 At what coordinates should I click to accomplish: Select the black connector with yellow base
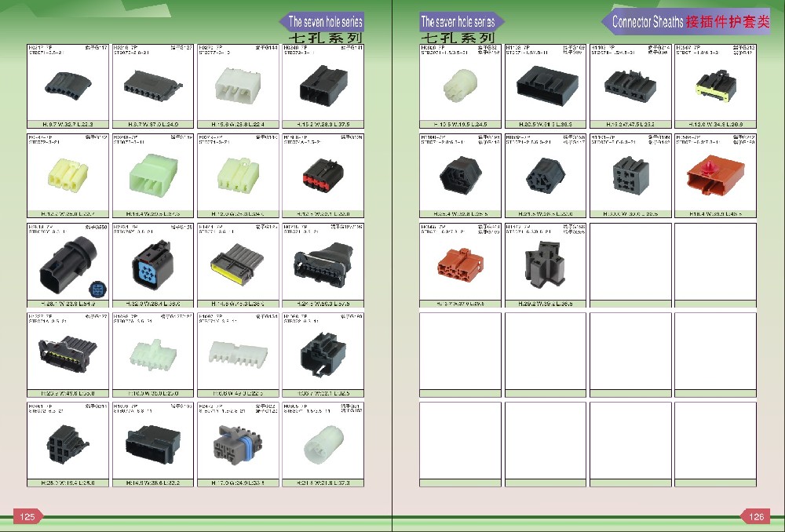click(715, 85)
